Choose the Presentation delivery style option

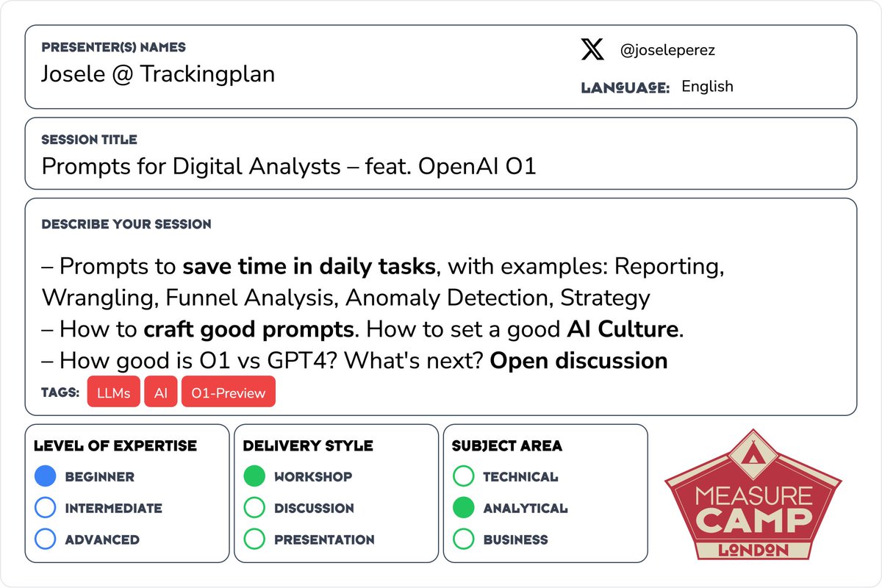coord(254,539)
